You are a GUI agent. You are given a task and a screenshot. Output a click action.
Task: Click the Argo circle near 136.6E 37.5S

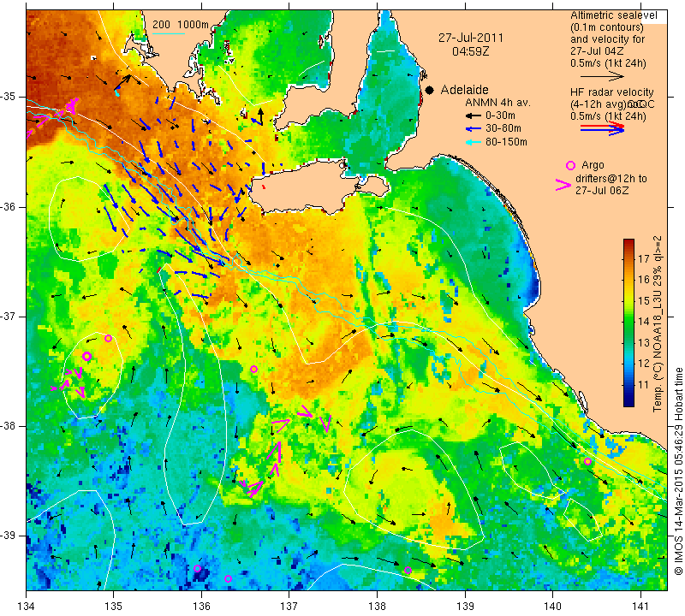point(253,370)
